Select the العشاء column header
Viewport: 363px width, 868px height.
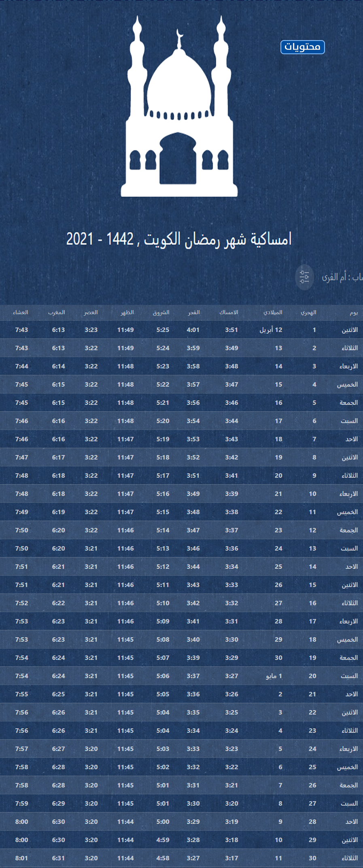[x=21, y=312]
